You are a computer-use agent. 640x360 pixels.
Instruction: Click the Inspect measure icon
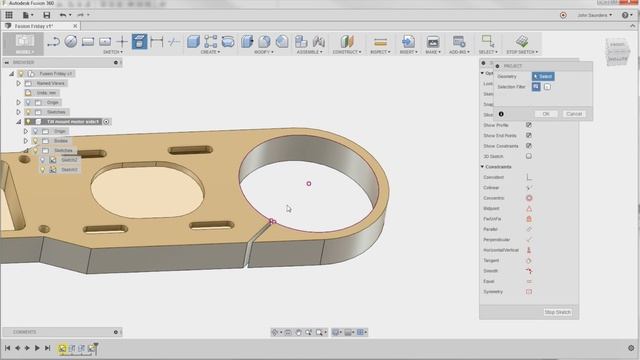pos(380,42)
